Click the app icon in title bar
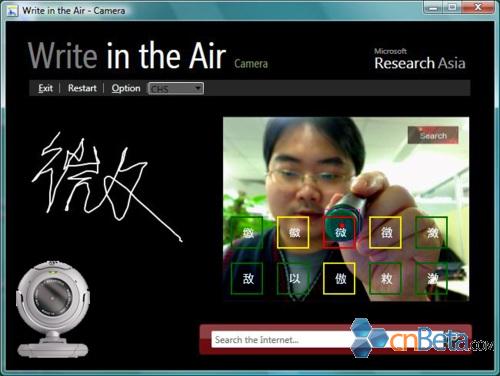 12,11
